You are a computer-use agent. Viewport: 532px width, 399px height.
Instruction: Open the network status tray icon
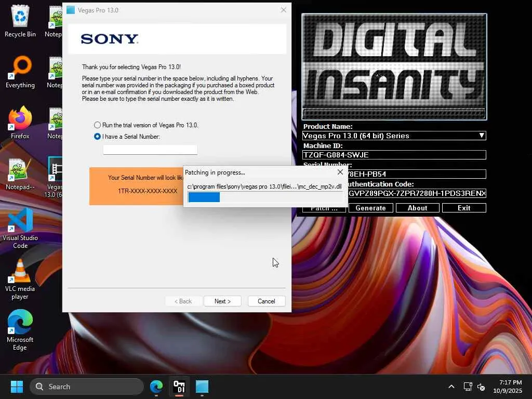pyautogui.click(x=468, y=387)
